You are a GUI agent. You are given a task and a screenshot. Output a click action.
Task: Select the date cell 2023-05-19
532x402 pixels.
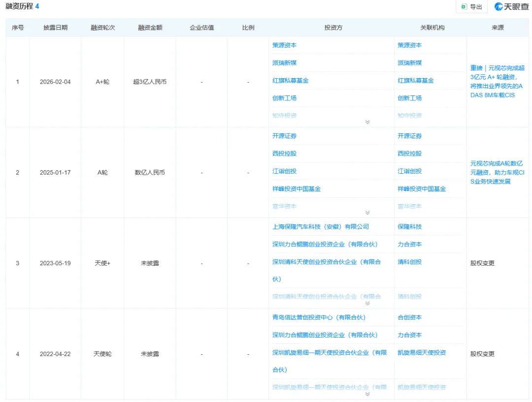tap(55, 263)
